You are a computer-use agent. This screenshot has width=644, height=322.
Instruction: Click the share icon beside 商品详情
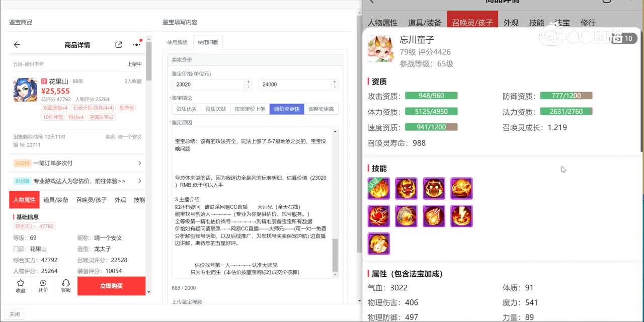click(x=119, y=45)
